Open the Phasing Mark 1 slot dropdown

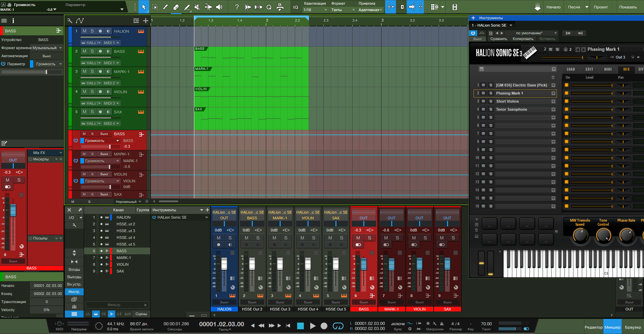553,93
